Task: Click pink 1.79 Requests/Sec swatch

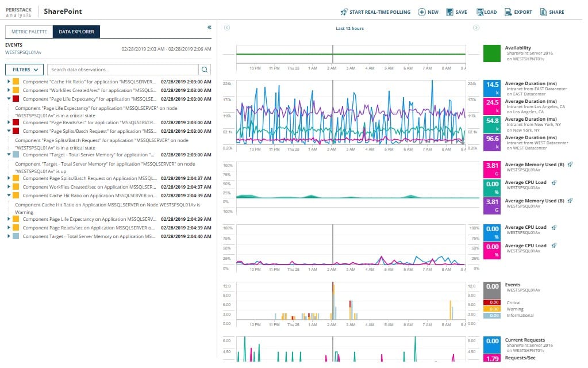Action: 491,358
